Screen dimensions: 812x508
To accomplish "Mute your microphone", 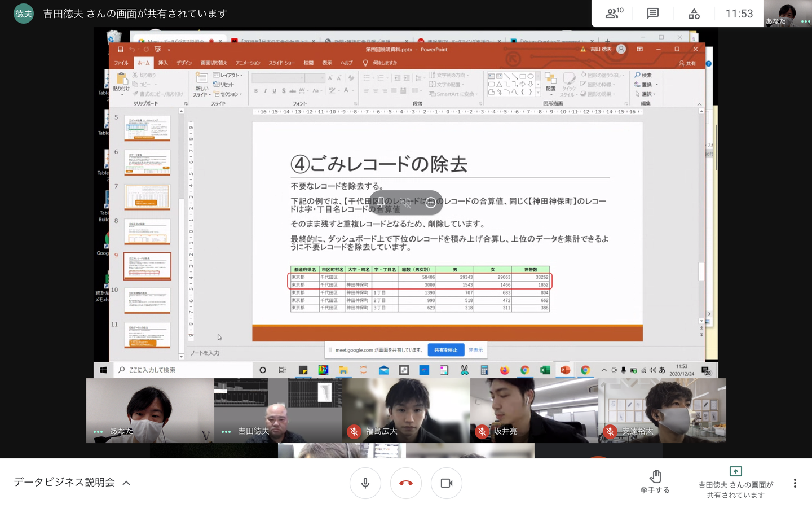I will [365, 483].
